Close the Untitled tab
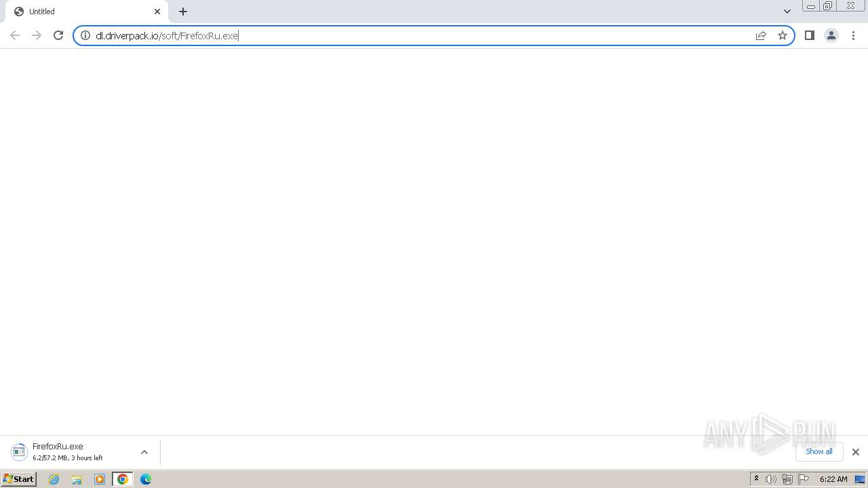Image resolution: width=868 pixels, height=488 pixels. point(157,12)
